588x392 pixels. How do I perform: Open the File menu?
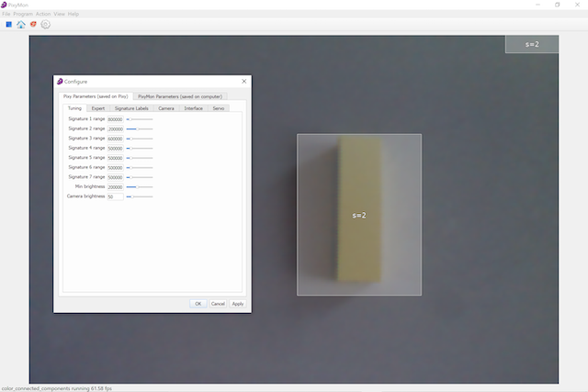pyautogui.click(x=6, y=15)
